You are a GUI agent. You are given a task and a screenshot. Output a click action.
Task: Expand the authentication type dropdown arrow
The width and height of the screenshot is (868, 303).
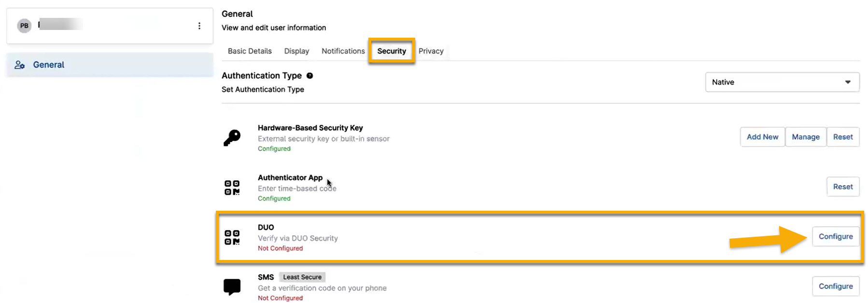click(x=848, y=82)
